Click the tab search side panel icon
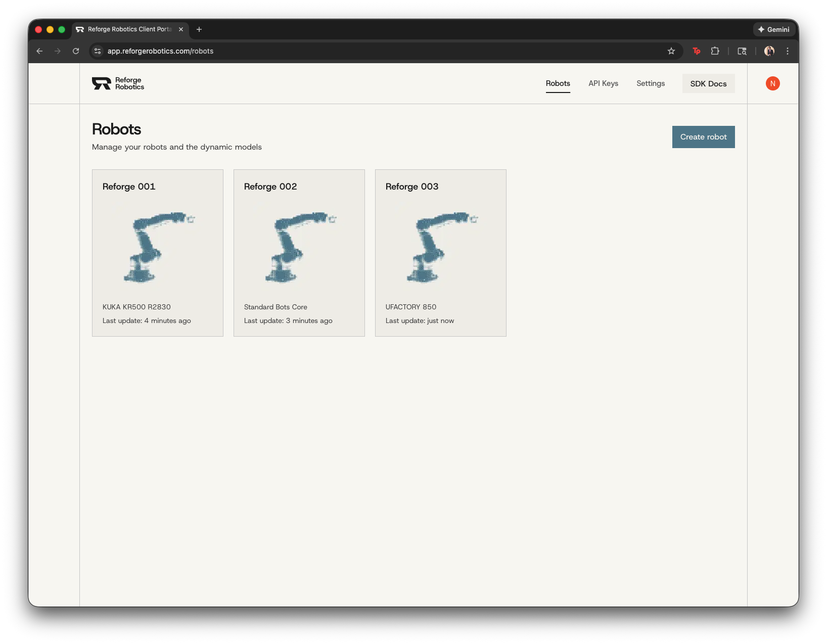This screenshot has width=827, height=644. coord(742,51)
